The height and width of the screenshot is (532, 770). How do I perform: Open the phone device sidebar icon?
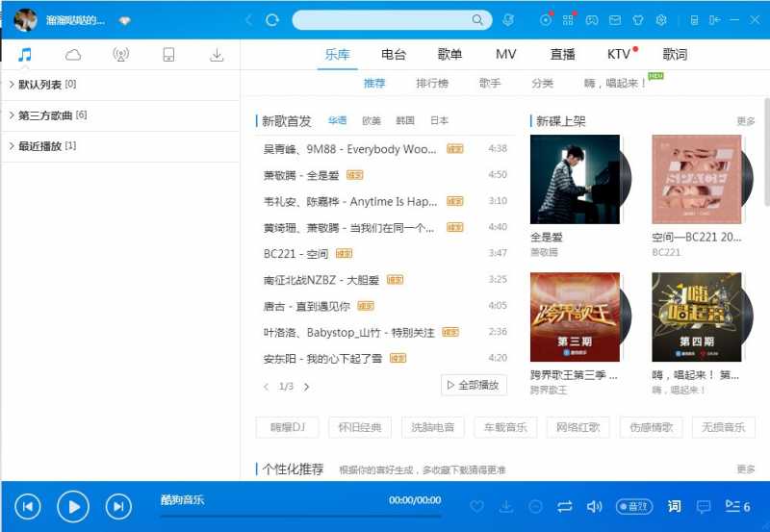[x=168, y=55]
